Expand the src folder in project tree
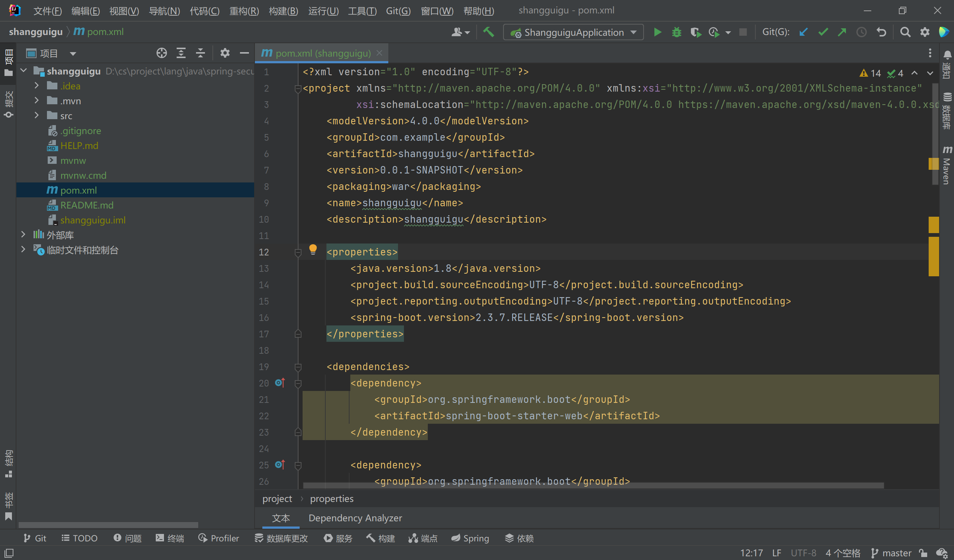This screenshot has height=560, width=954. pyautogui.click(x=37, y=116)
